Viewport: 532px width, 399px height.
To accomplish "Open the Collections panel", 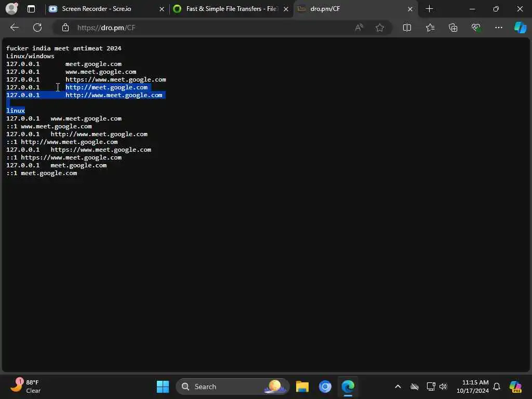I will tap(453, 28).
